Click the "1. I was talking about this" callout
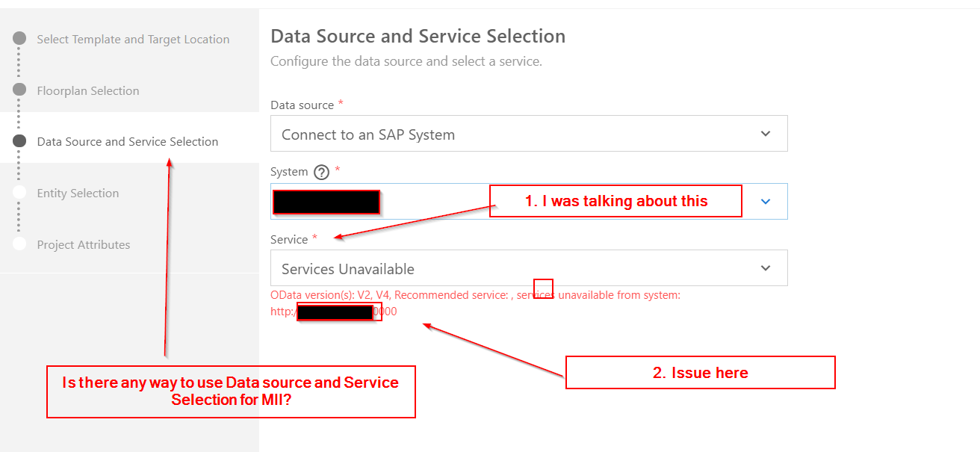The image size is (980, 452). 615,201
